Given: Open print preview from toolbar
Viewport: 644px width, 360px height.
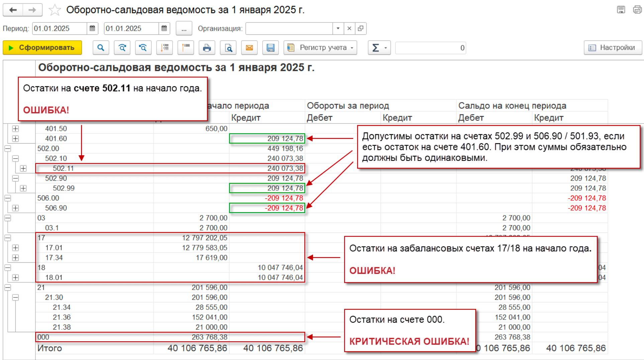Looking at the screenshot, I should (228, 48).
